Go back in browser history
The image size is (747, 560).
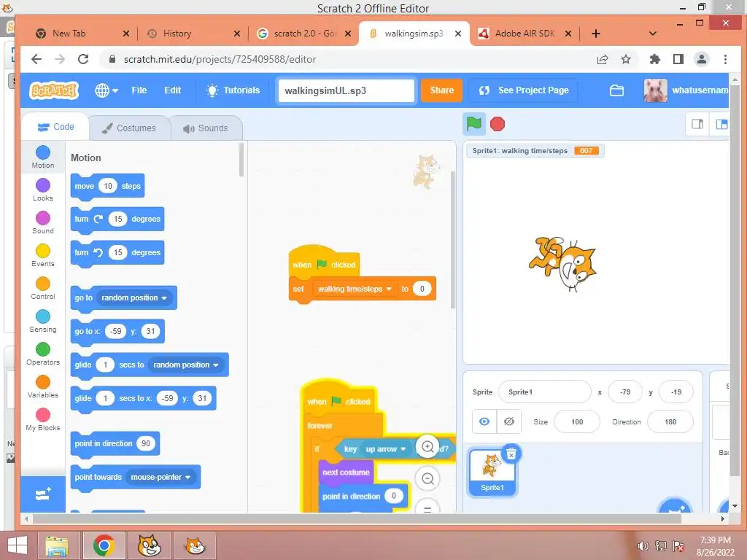pyautogui.click(x=36, y=59)
